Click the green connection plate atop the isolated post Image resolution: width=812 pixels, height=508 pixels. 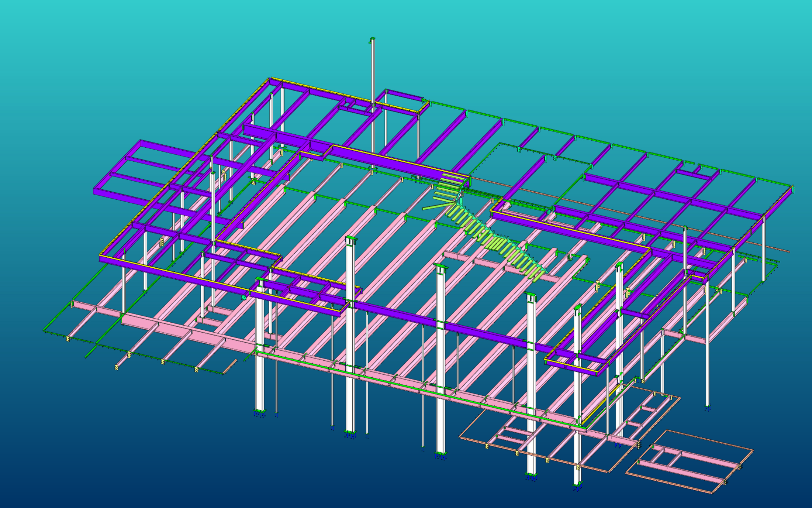click(x=372, y=40)
